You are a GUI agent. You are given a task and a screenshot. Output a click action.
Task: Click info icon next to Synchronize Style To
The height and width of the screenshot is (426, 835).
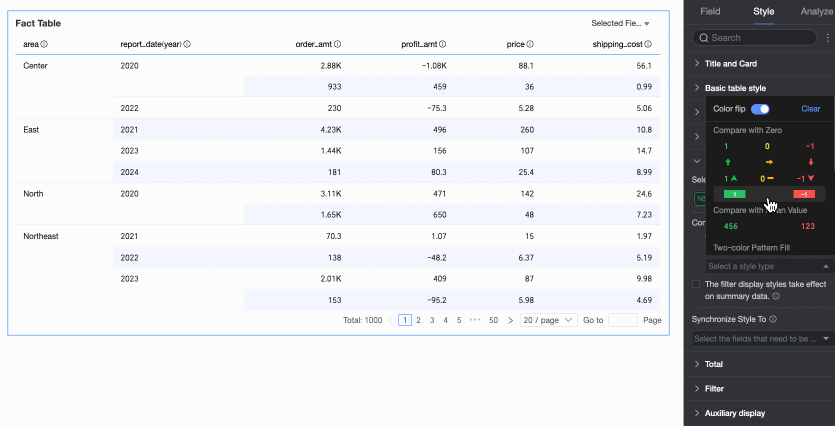coord(773,320)
